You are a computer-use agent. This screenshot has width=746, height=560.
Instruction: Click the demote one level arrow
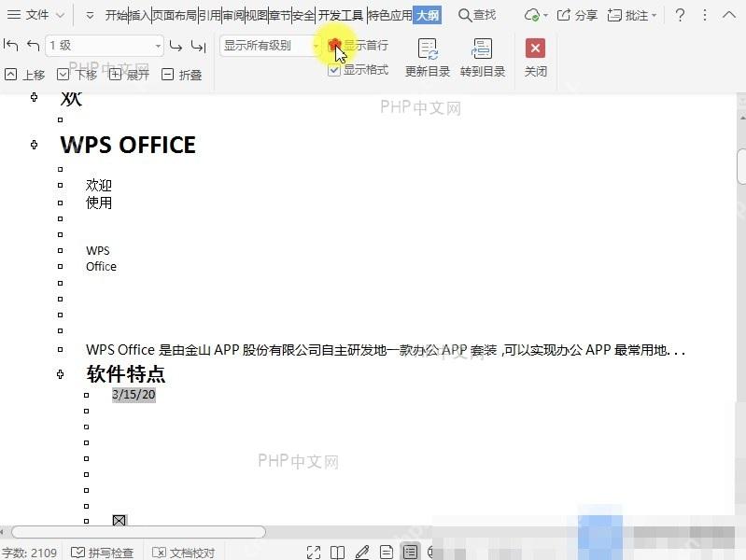coord(176,46)
